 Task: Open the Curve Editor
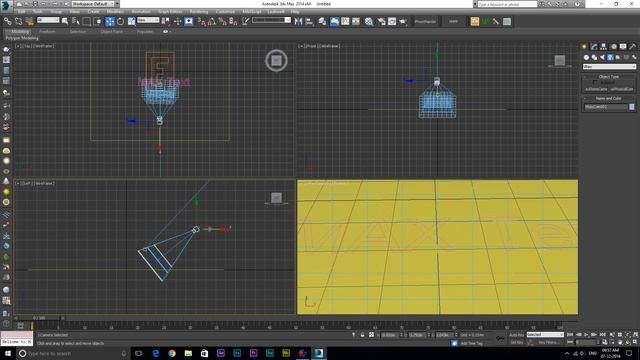pos(345,21)
